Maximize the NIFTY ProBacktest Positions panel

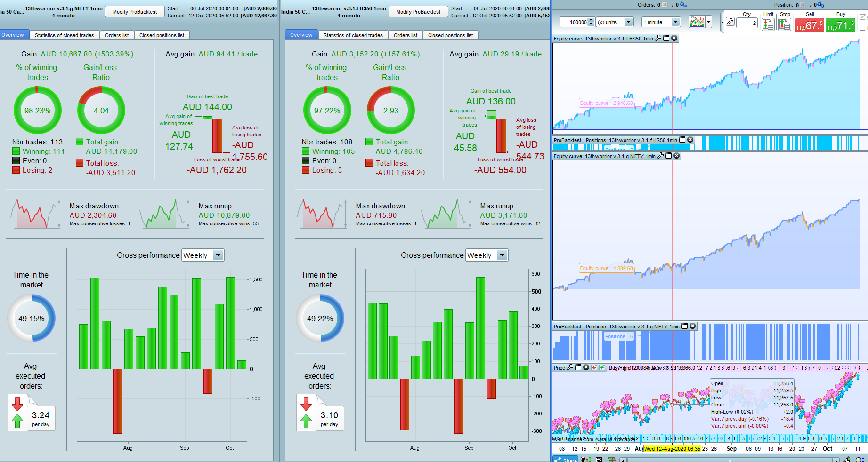[x=685, y=326]
